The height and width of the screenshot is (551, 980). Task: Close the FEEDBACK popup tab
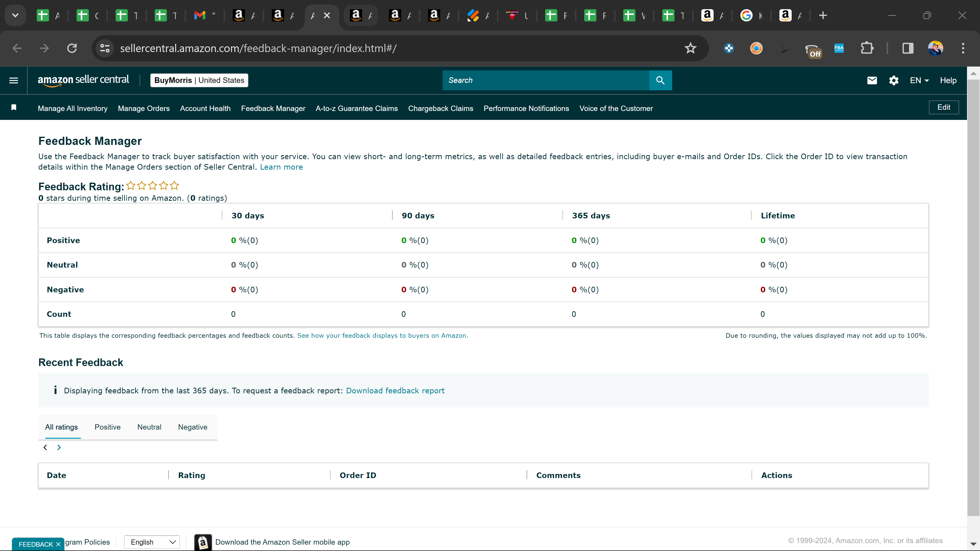coord(58,544)
